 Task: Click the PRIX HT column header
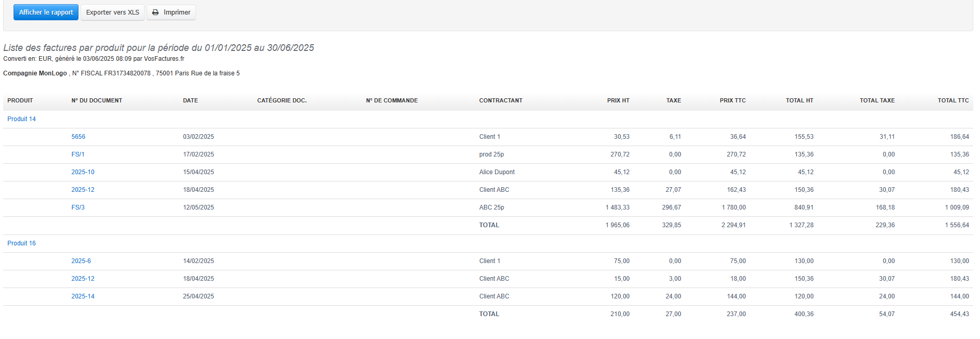[x=618, y=100]
